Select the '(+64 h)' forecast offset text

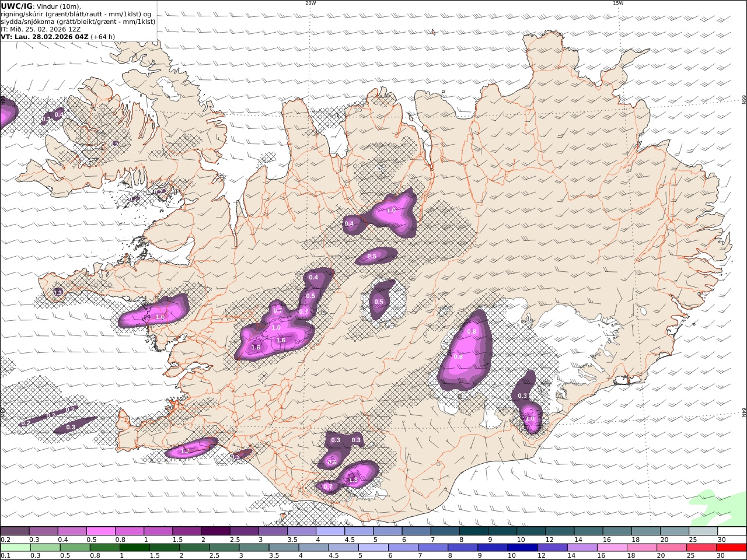point(103,37)
